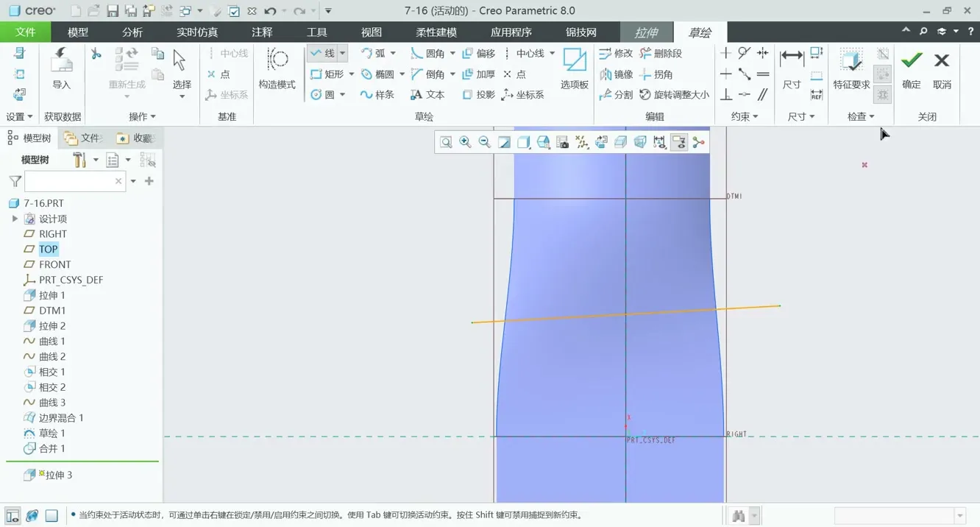Click the model tree filter input field

pyautogui.click(x=70, y=181)
